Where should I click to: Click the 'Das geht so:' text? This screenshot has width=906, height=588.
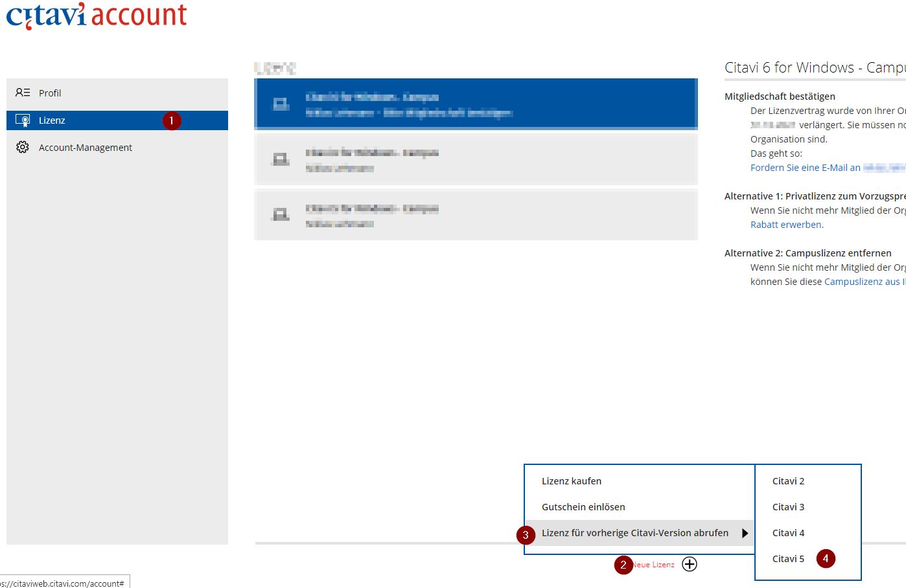tap(776, 153)
